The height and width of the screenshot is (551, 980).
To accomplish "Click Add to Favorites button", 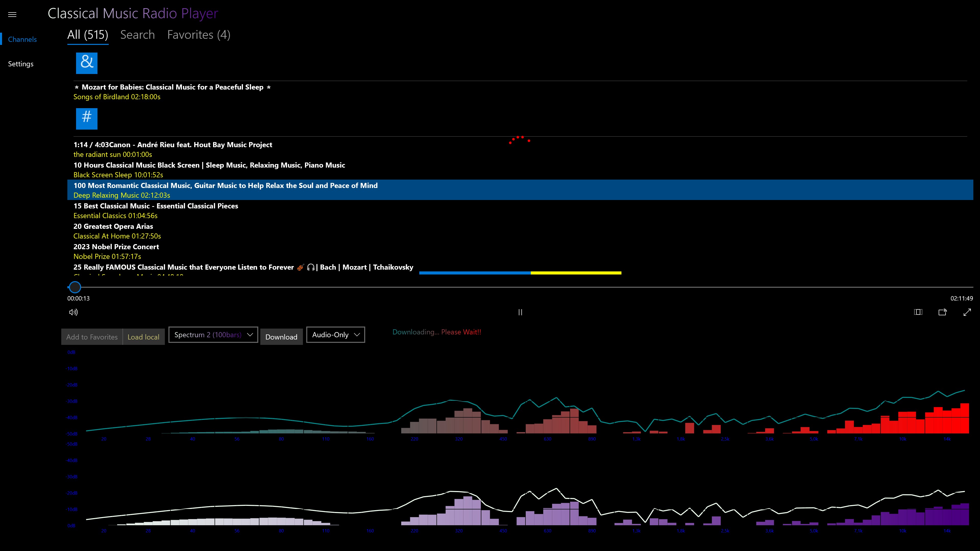I will pyautogui.click(x=92, y=337).
